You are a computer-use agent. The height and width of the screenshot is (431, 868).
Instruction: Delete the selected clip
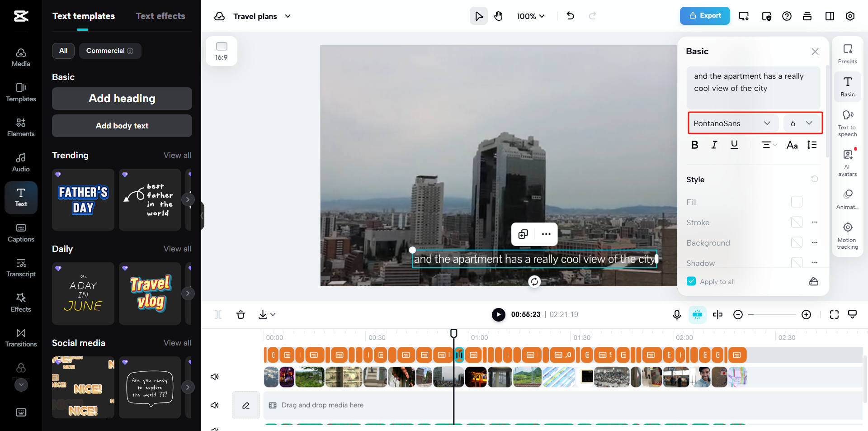click(x=241, y=315)
